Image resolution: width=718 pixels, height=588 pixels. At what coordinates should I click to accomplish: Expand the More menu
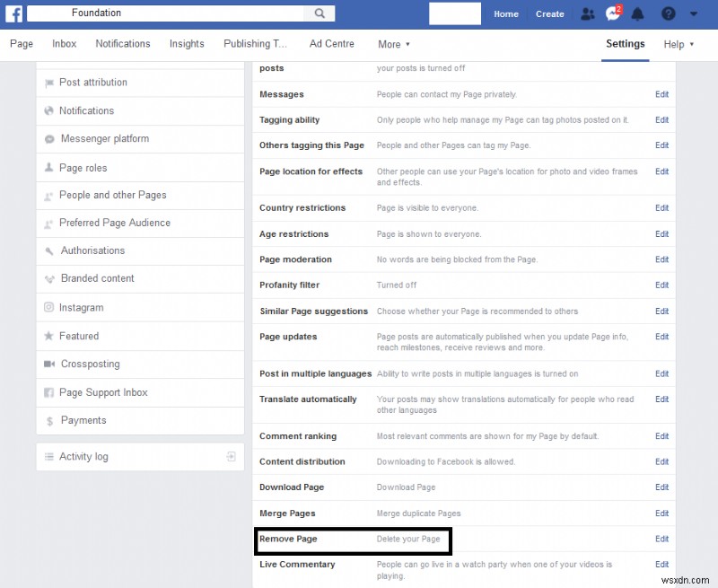392,43
